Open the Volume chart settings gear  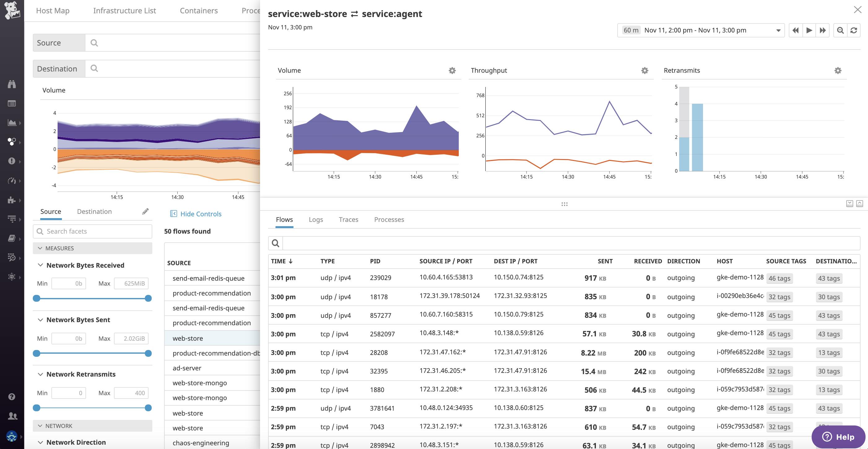452,71
